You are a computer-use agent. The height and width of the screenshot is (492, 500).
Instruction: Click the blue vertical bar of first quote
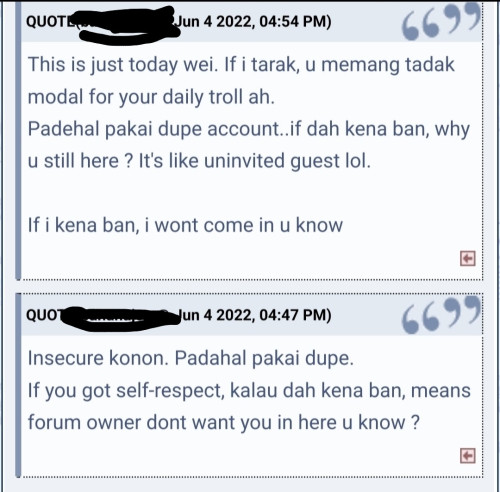pos(18,140)
